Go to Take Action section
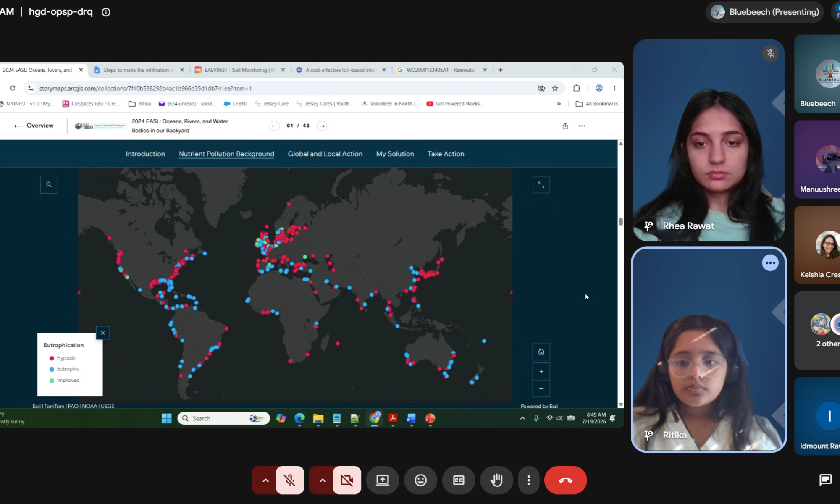 click(446, 154)
